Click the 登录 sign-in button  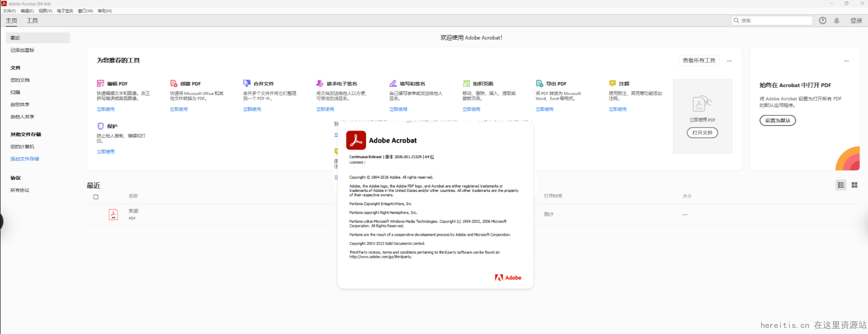(x=856, y=21)
